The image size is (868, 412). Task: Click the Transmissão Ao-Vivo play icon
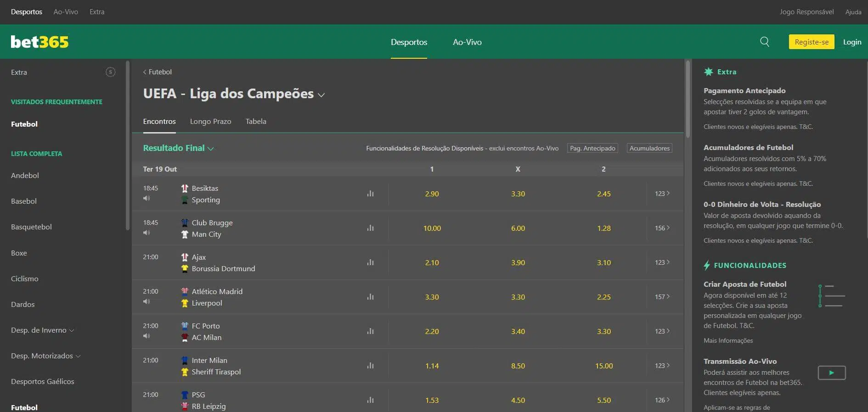coord(832,373)
